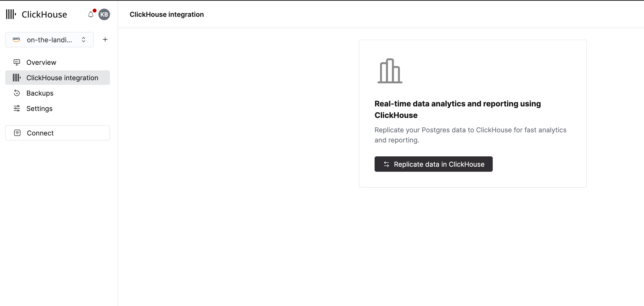Click the Connect plug icon

(17, 133)
